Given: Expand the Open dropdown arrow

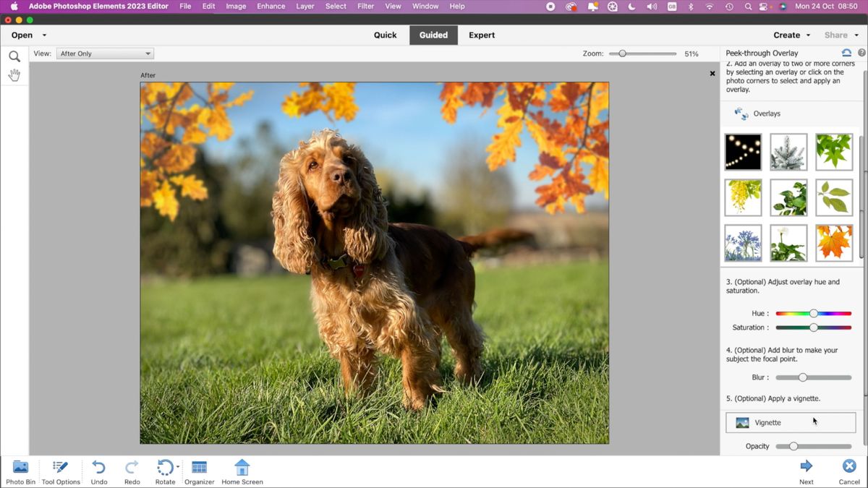Looking at the screenshot, I should click(44, 35).
